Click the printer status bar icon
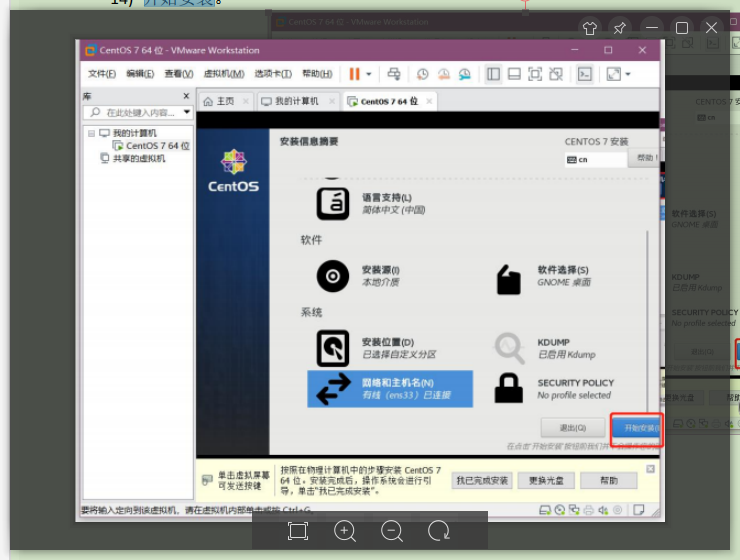740x560 pixels. click(588, 510)
